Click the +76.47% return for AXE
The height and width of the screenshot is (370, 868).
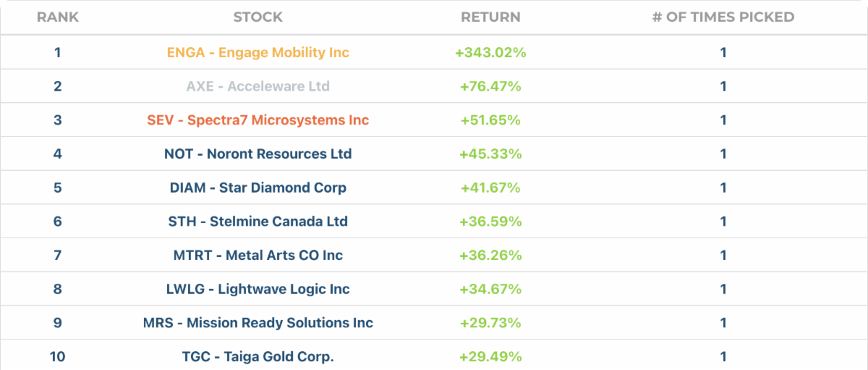click(x=490, y=86)
